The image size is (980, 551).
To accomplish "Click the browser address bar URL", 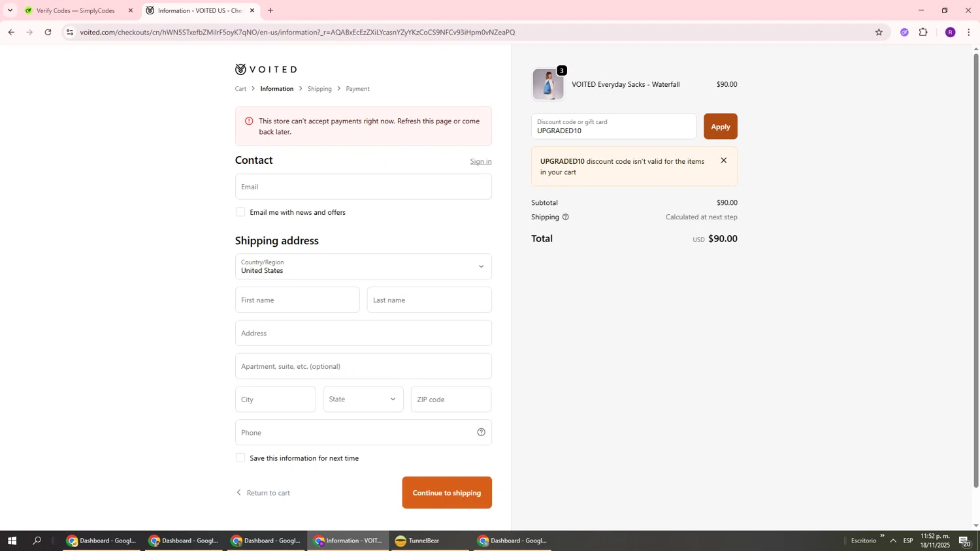I will (297, 32).
